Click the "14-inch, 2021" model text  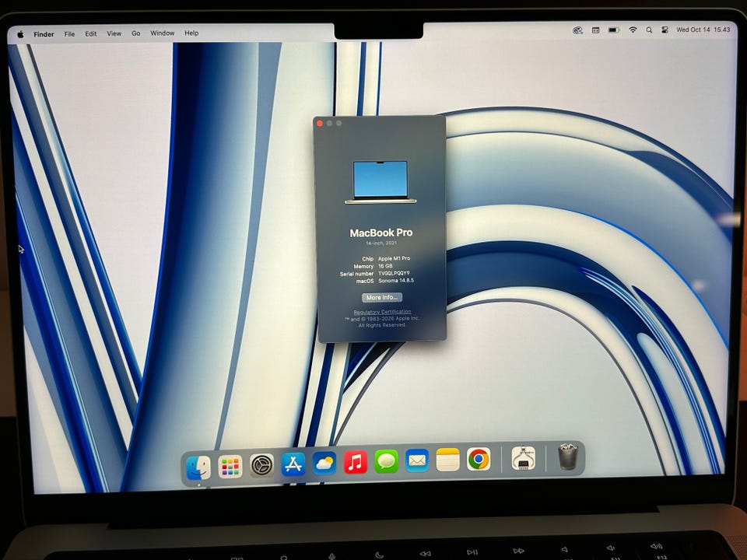click(x=381, y=243)
